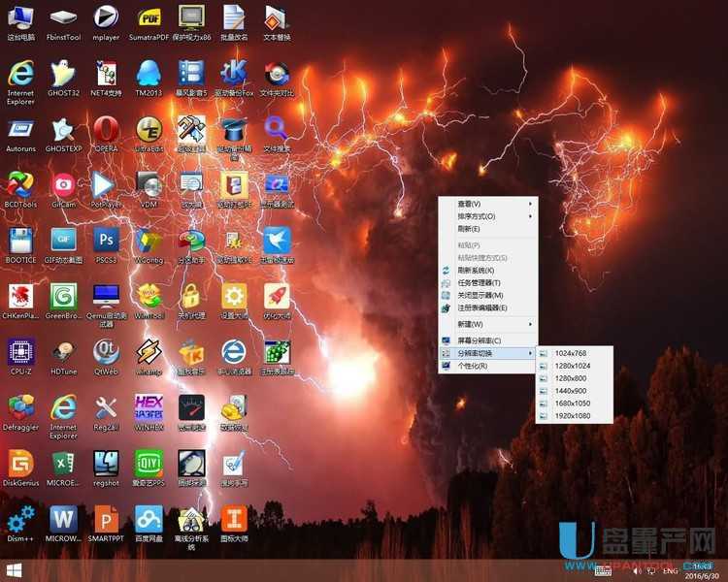The height and width of the screenshot is (582, 728).
Task: Launch HDTune from the desktop
Action: [x=64, y=357]
